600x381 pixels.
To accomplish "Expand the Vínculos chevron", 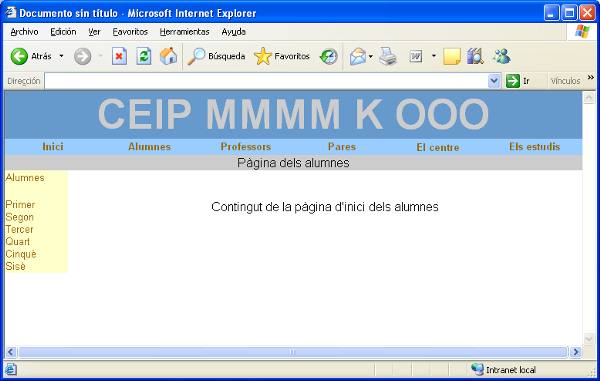I will coord(590,78).
